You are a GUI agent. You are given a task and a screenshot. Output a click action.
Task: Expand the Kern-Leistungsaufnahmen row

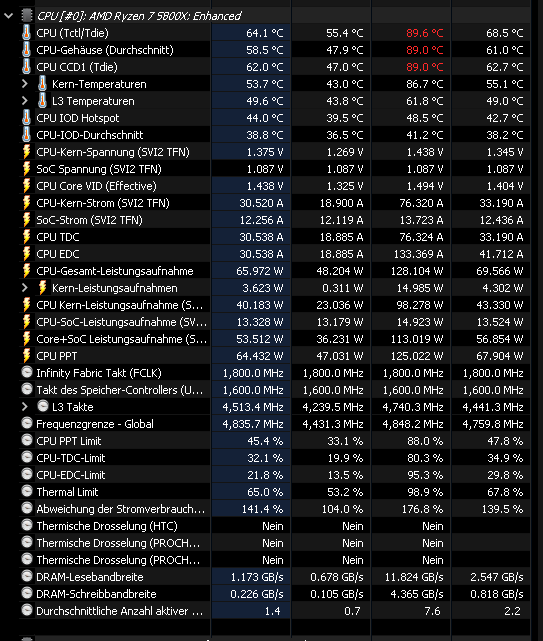tap(25, 288)
